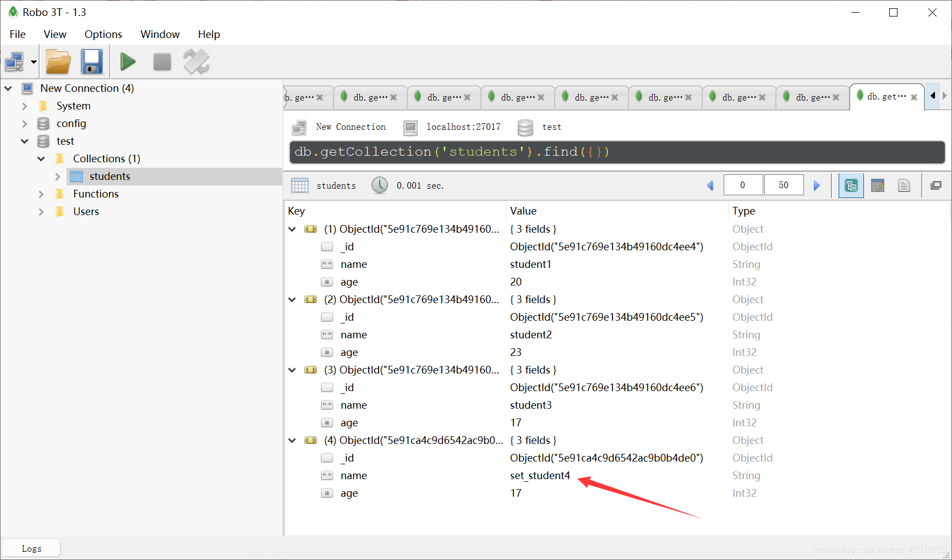Select the value student1
The image size is (952, 560).
click(530, 264)
